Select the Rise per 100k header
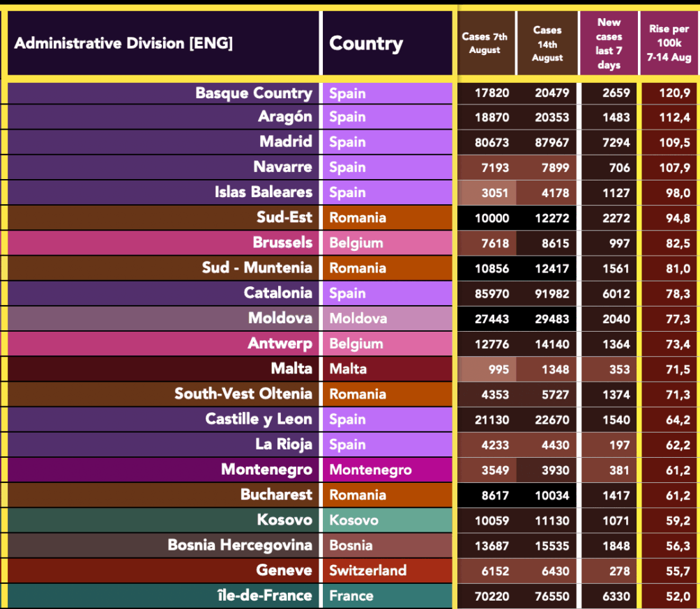Image resolution: width=700 pixels, height=609 pixels. coord(669,43)
